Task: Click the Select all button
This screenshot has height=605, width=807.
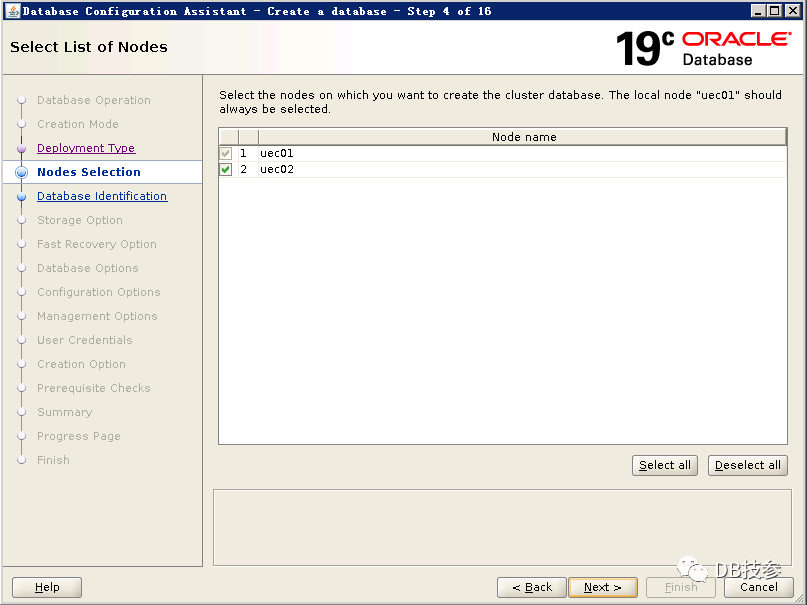Action: [664, 466]
